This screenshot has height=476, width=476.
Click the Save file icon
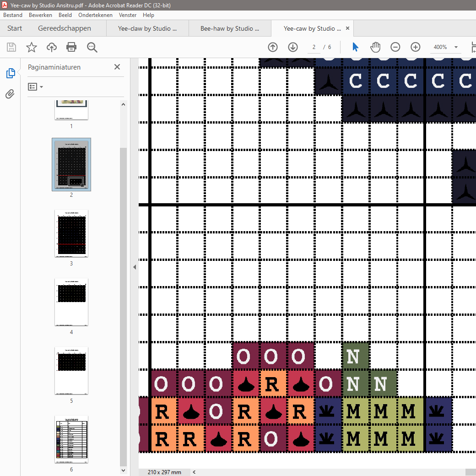(x=11, y=47)
